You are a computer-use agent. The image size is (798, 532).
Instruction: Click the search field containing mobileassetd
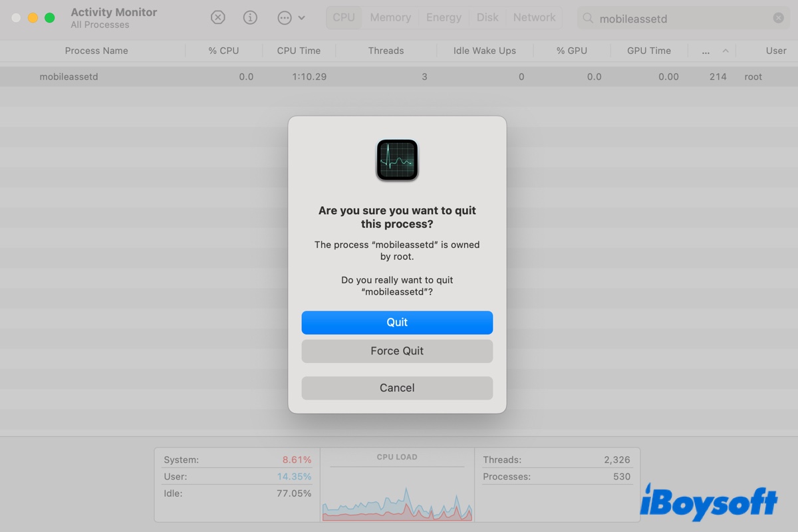coord(684,19)
